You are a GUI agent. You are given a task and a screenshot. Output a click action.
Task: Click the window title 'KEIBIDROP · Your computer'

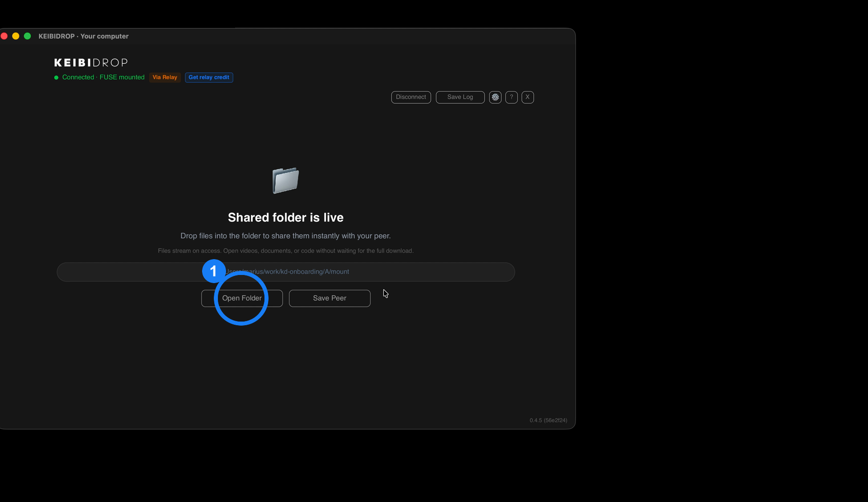(84, 36)
